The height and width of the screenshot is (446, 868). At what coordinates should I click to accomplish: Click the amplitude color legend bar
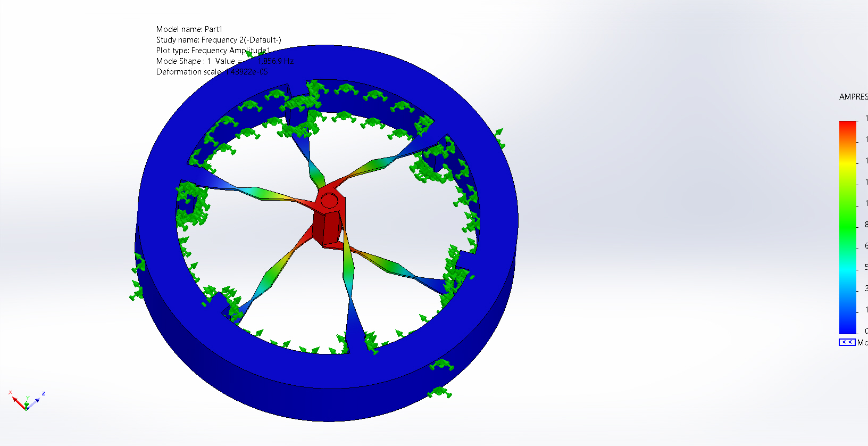(x=848, y=227)
